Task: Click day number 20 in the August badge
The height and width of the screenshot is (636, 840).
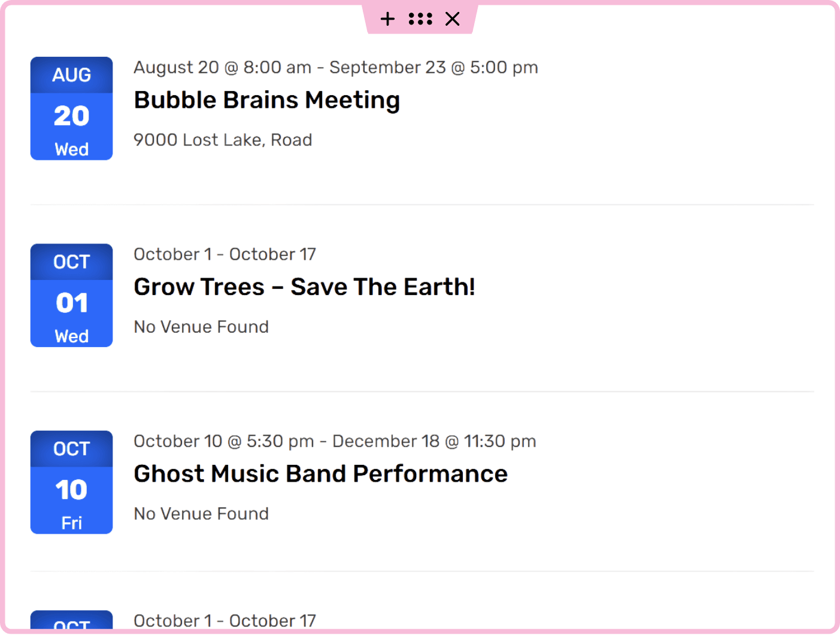Action: point(71,116)
